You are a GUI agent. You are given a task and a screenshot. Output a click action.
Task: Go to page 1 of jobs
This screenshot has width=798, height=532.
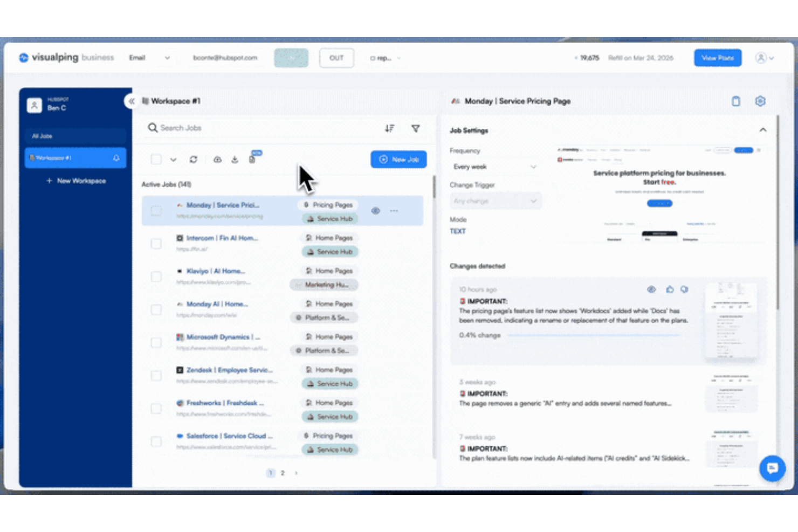pos(271,473)
